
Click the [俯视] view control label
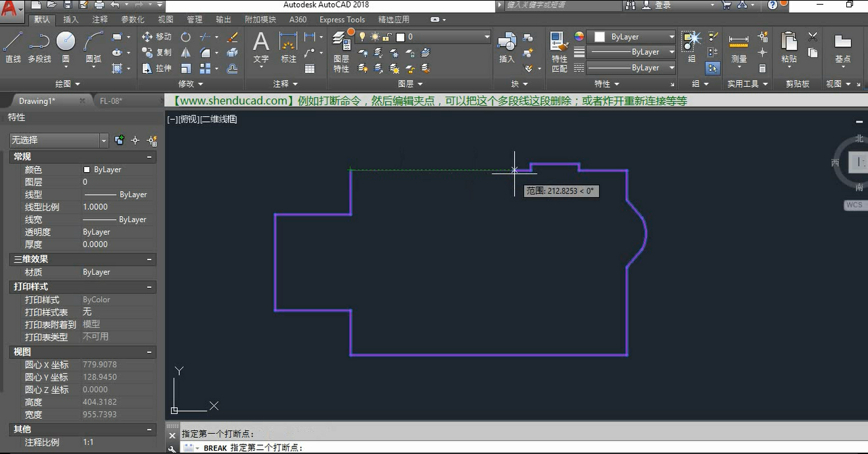click(189, 119)
